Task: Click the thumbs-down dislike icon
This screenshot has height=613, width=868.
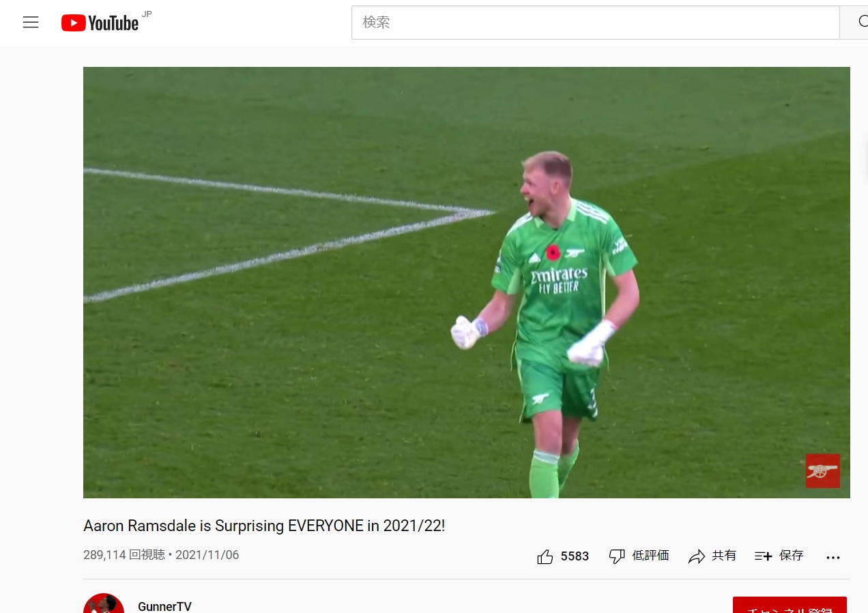Action: click(617, 556)
